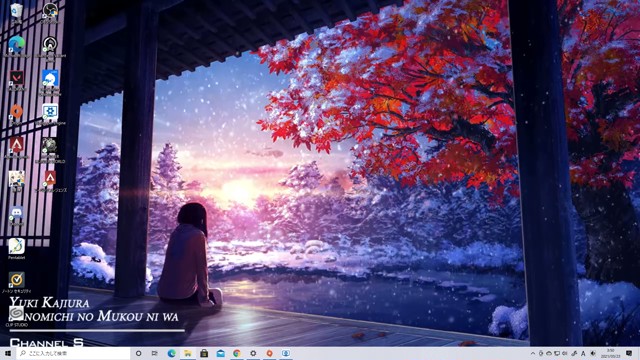Image resolution: width=640 pixels, height=360 pixels.
Task: Open the Windows Start menu
Action: pyautogui.click(x=7, y=353)
